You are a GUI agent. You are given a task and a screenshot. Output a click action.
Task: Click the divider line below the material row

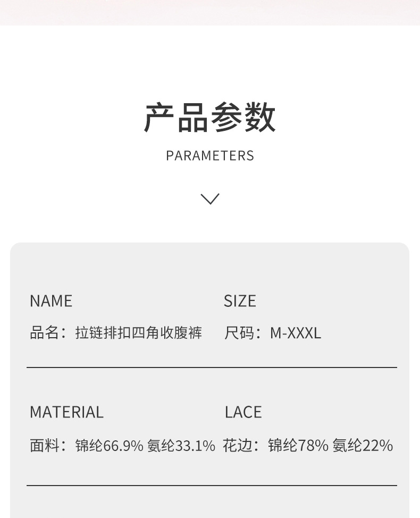pyautogui.click(x=212, y=486)
